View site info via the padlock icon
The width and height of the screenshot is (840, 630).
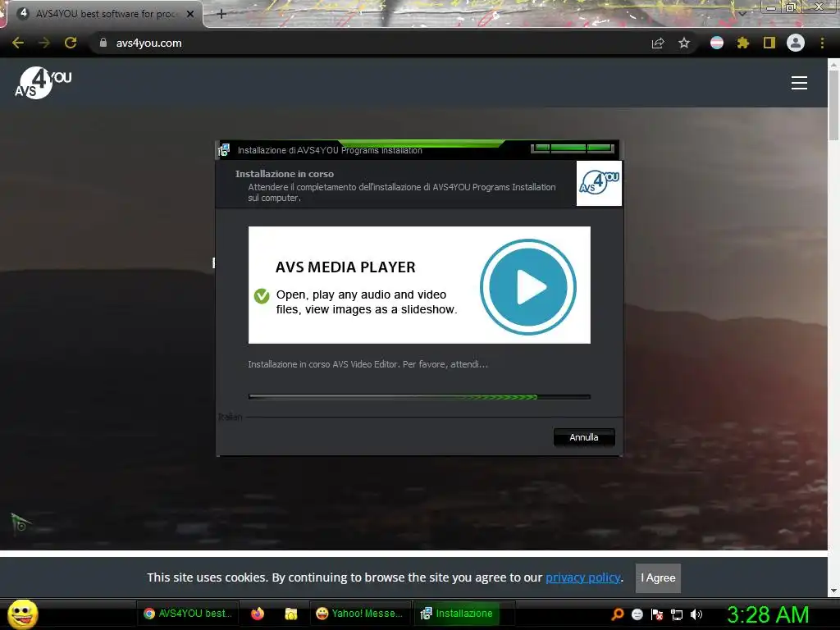coord(103,43)
